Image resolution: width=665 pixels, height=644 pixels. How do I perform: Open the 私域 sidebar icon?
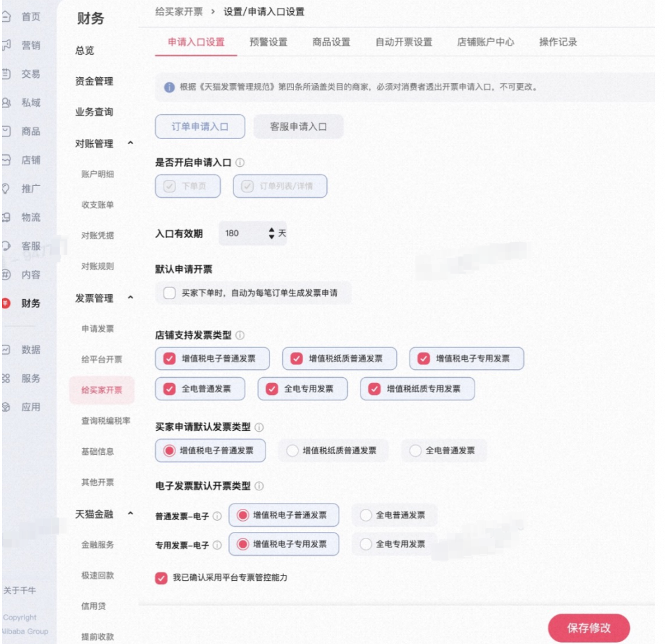click(7, 103)
